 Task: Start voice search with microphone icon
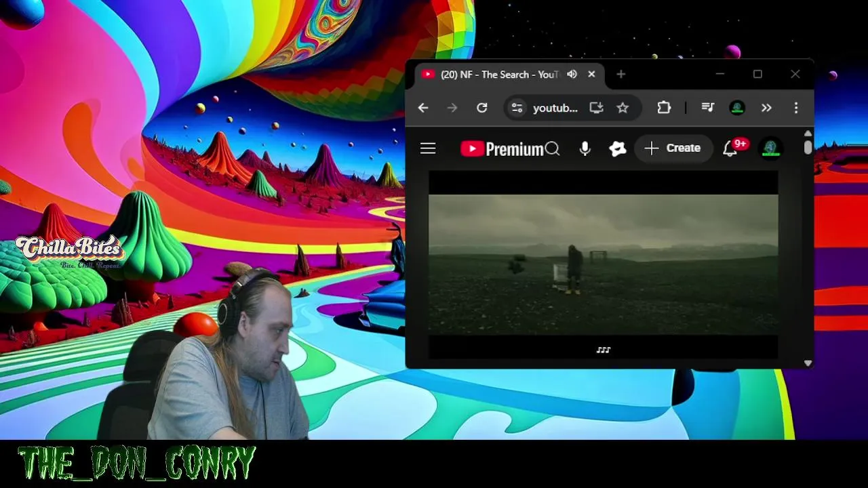point(585,149)
